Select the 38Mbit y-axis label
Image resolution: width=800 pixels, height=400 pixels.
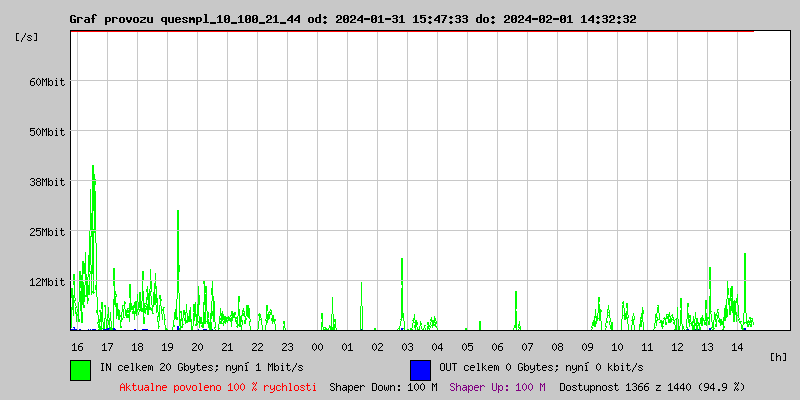click(x=47, y=182)
